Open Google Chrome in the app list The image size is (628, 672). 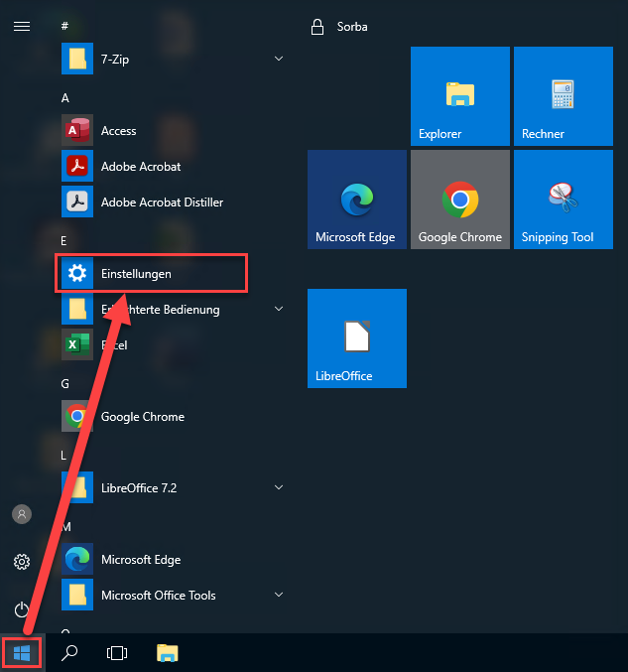pos(142,417)
